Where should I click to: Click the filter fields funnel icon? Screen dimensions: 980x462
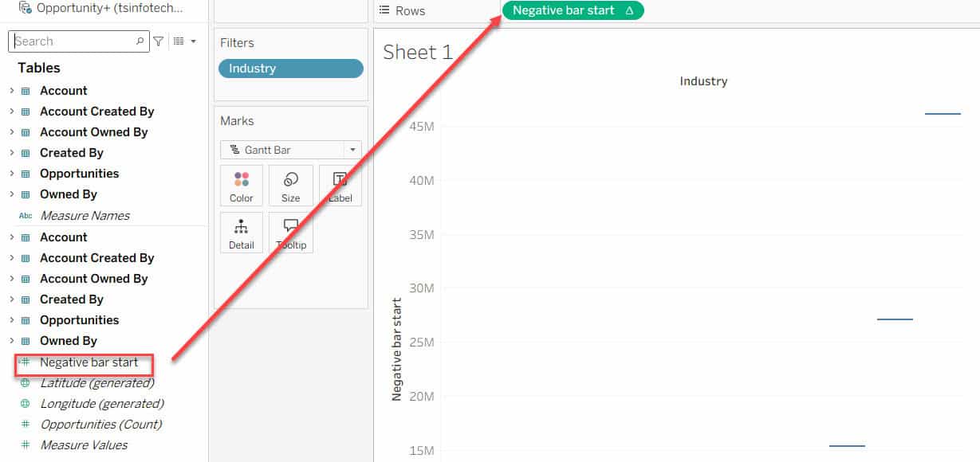pyautogui.click(x=159, y=41)
